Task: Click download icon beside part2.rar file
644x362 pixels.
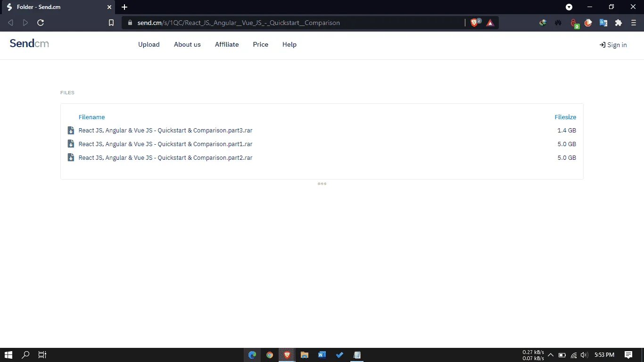Action: [x=71, y=158]
